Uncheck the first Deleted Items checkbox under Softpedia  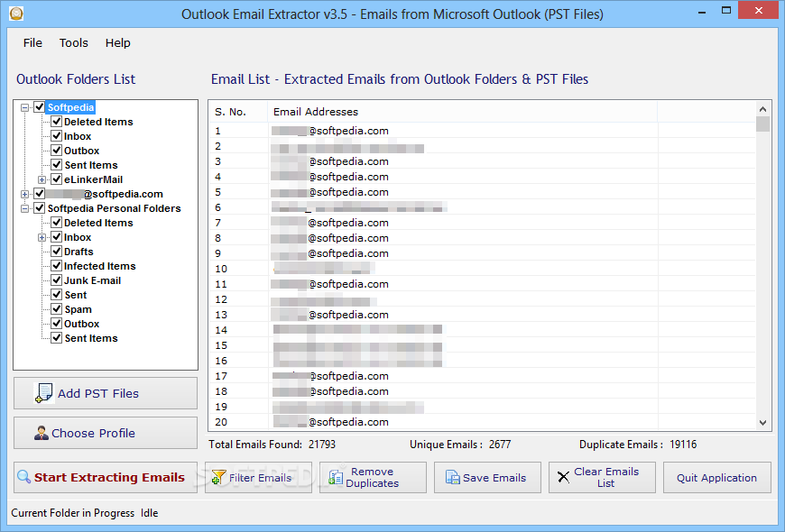[x=57, y=121]
